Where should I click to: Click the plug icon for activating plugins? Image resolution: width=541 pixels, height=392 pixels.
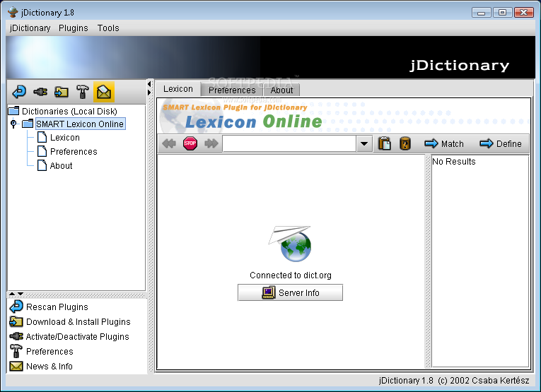(40, 92)
